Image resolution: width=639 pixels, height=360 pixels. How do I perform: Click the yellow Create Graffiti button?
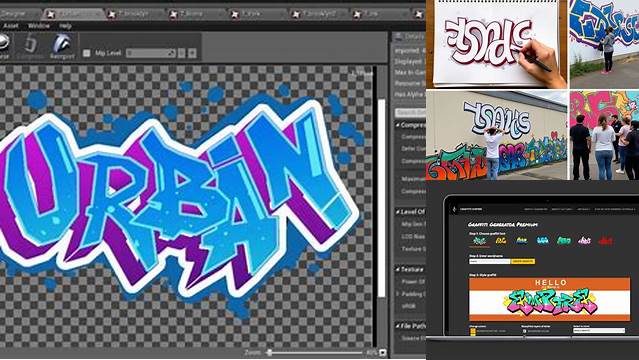coord(522,261)
